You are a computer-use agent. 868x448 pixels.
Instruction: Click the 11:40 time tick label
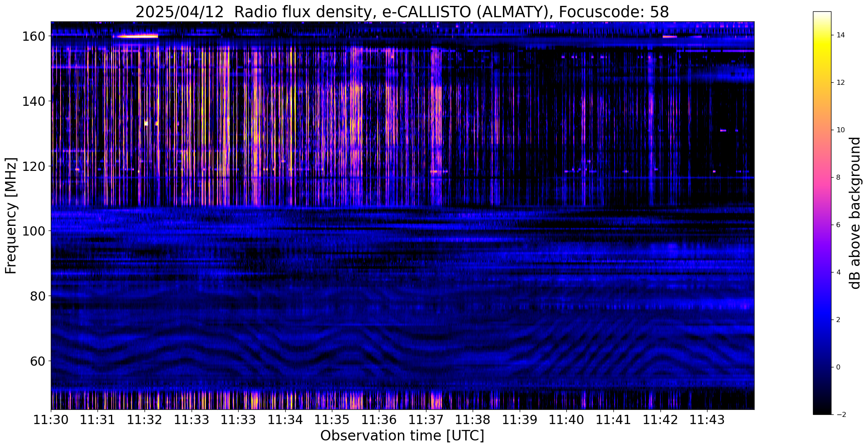[x=567, y=420]
